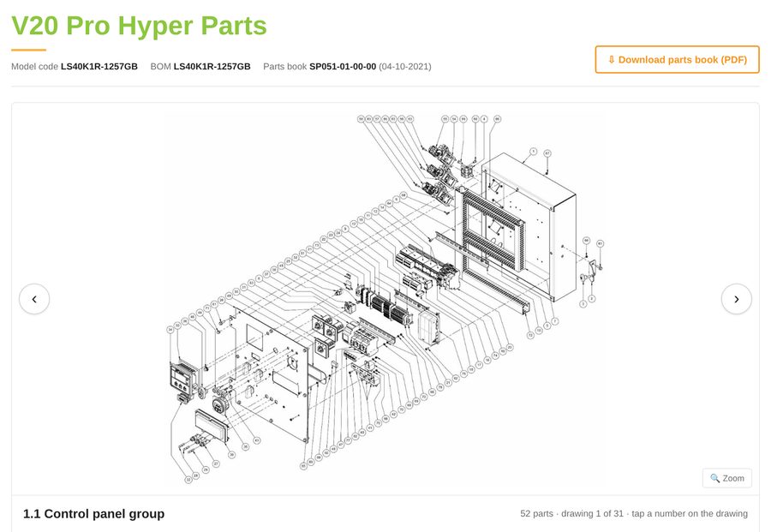Click the parts book date (04-10-2021)
Image resolution: width=771 pixels, height=532 pixels.
(405, 66)
